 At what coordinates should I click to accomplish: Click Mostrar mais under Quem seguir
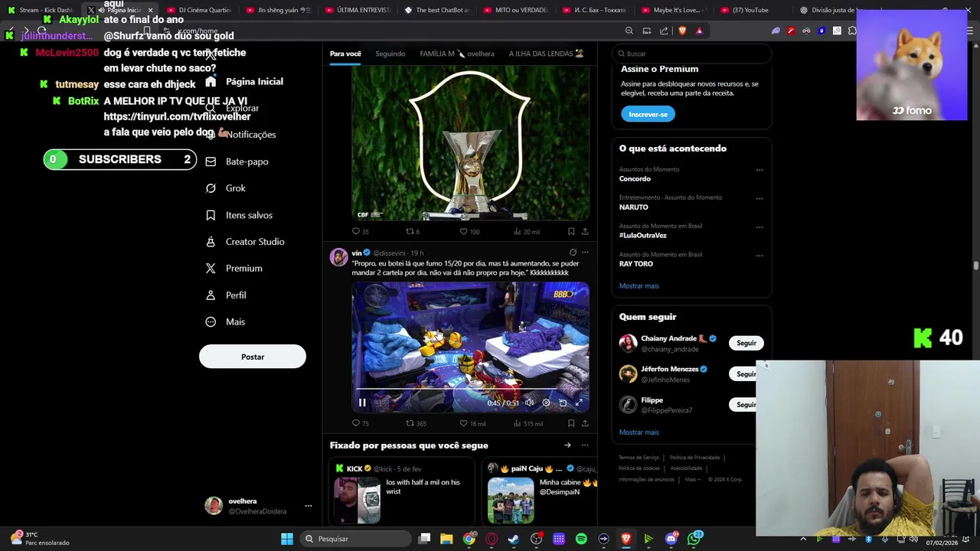[x=639, y=432]
